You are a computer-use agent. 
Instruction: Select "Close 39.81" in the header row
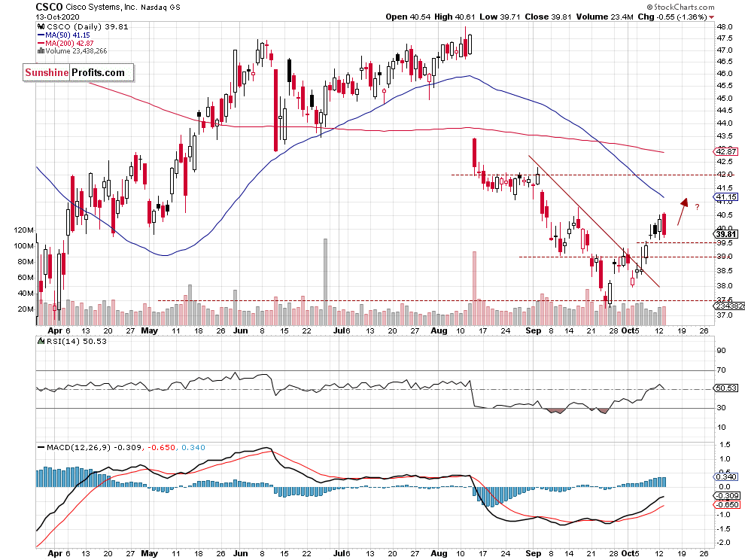pos(549,17)
